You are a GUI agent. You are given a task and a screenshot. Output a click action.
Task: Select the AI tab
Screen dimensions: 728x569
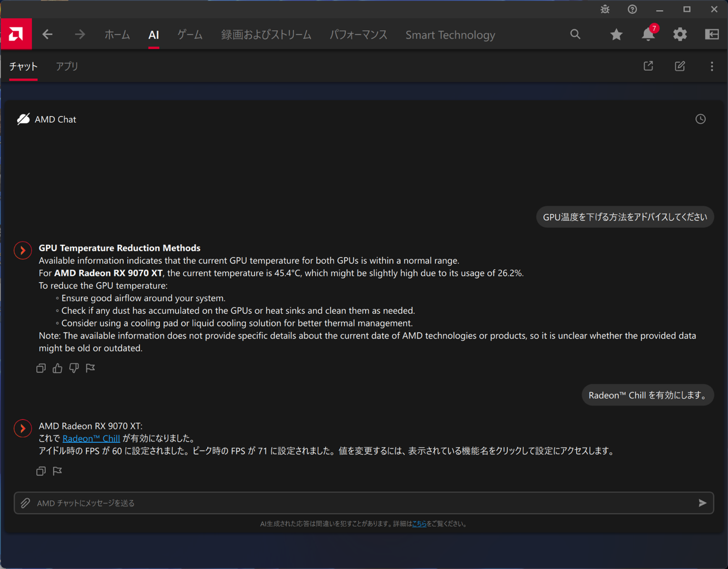click(x=153, y=35)
